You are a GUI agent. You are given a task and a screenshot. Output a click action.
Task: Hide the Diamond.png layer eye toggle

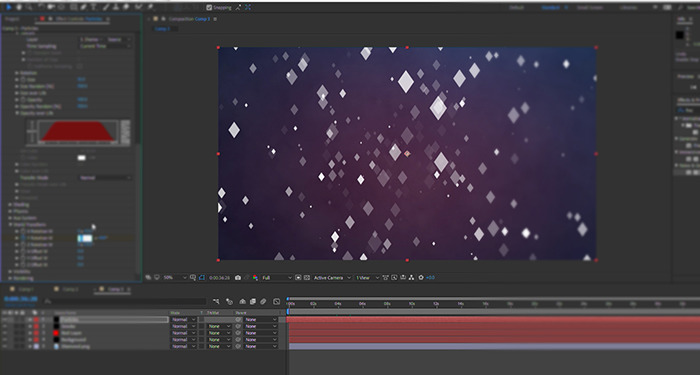tap(4, 346)
